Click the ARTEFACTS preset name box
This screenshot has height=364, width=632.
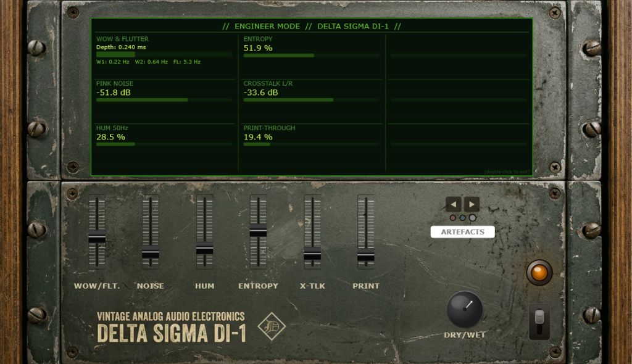pos(462,232)
